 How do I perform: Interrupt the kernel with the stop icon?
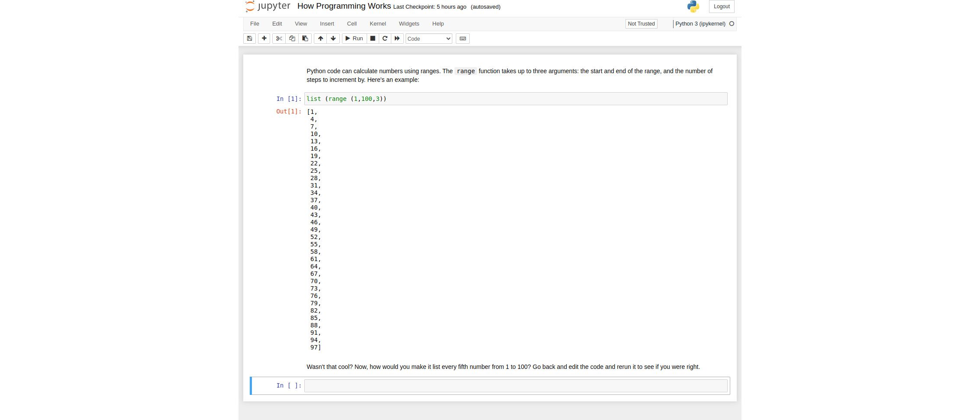[x=373, y=39]
